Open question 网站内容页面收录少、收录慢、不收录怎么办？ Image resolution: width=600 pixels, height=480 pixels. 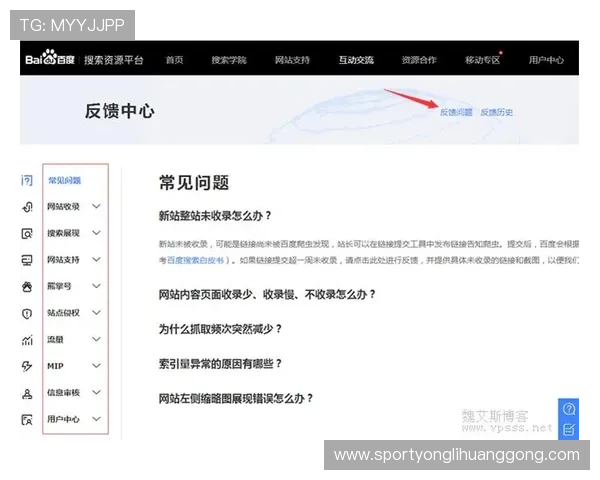click(x=267, y=295)
